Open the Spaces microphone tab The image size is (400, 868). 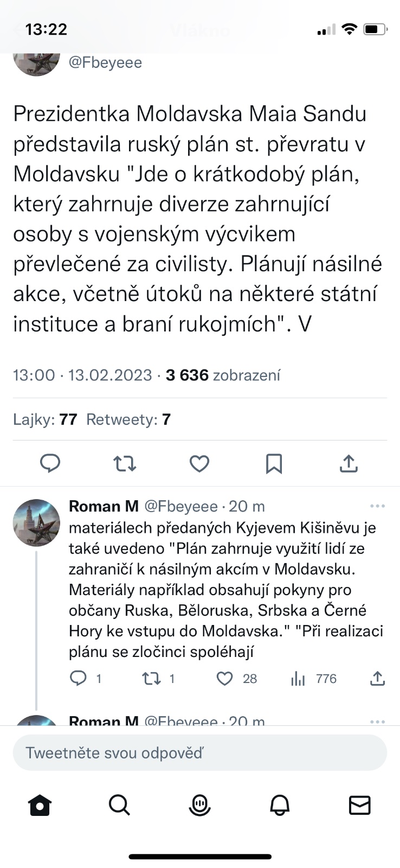point(199,805)
